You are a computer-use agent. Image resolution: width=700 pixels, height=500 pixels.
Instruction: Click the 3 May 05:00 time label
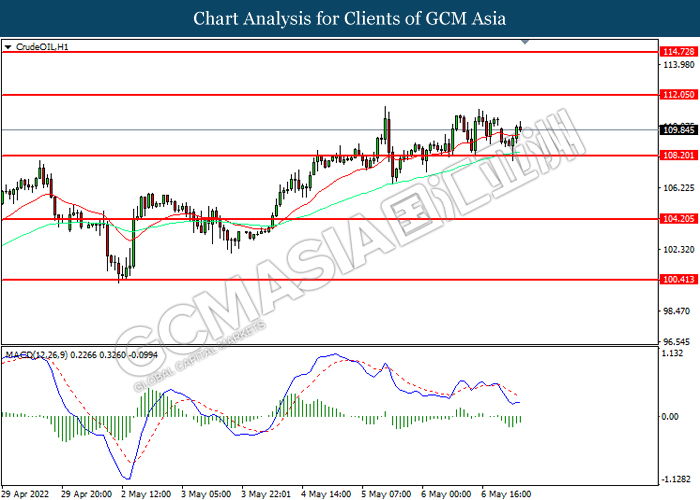(x=206, y=494)
